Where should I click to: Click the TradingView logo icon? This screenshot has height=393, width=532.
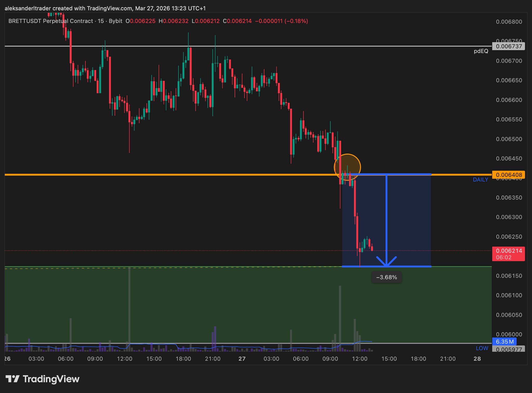[x=12, y=379]
